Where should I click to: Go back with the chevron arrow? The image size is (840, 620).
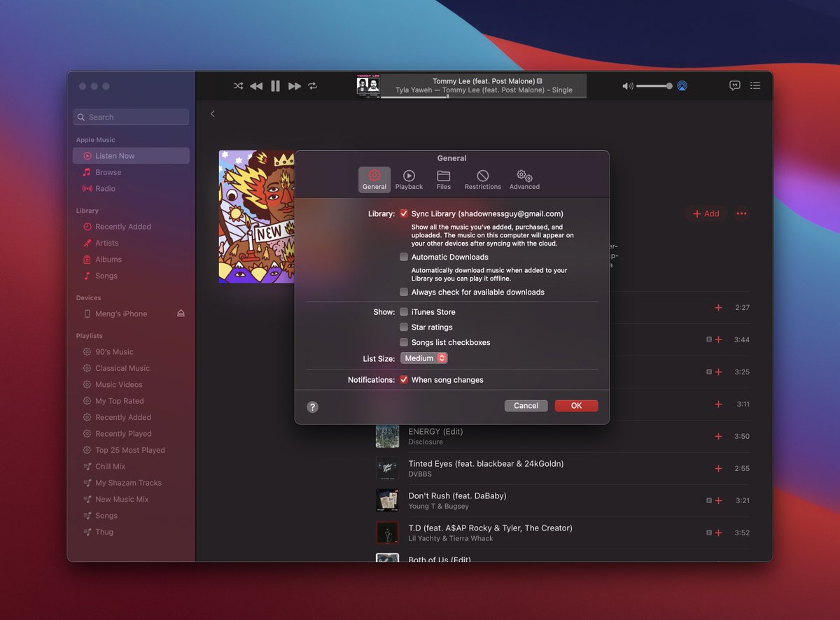(213, 113)
